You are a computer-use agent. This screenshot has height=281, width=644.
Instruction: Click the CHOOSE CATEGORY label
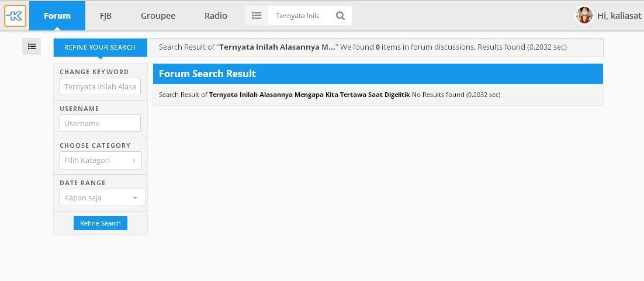[x=95, y=145]
